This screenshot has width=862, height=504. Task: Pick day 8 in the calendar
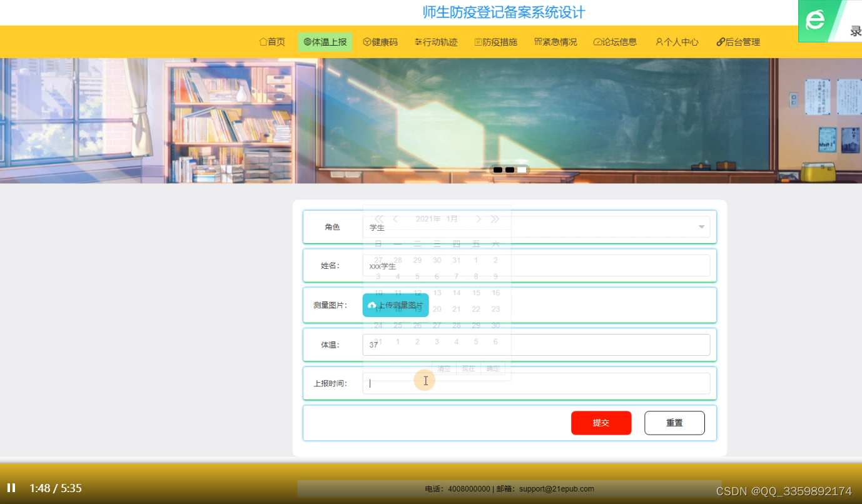[x=476, y=276]
